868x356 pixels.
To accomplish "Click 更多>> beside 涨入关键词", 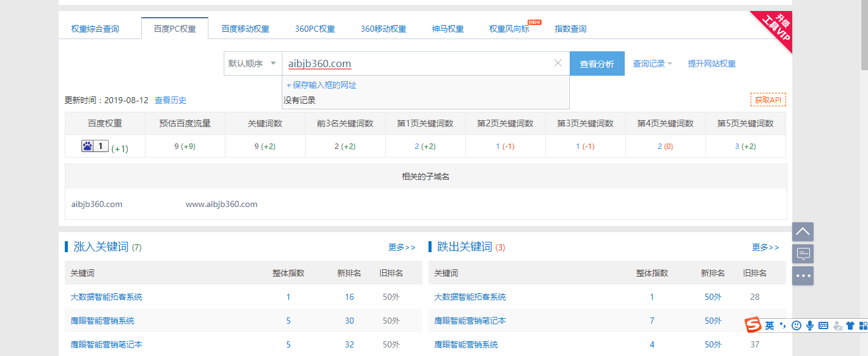I will tap(402, 247).
